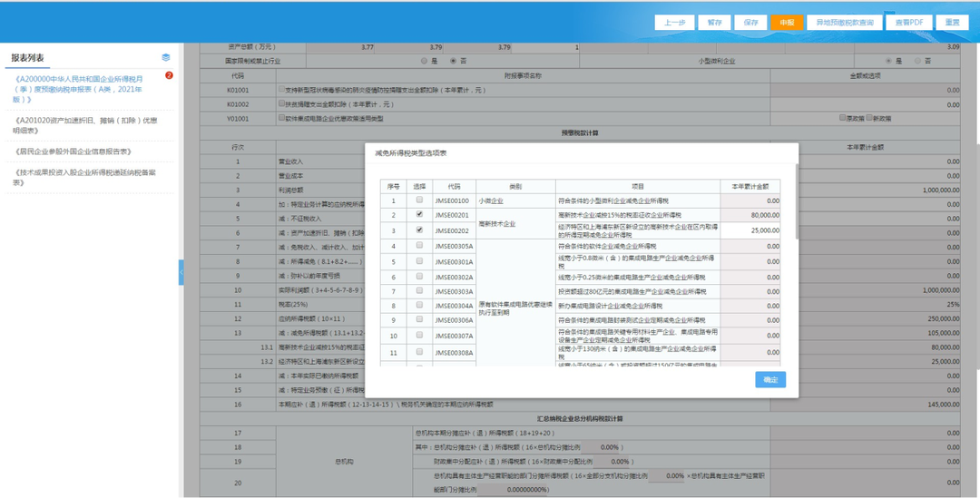The height and width of the screenshot is (498, 980).
Task: Open the A200000 企业所得税预缴纳税申报表 link
Action: [79, 90]
